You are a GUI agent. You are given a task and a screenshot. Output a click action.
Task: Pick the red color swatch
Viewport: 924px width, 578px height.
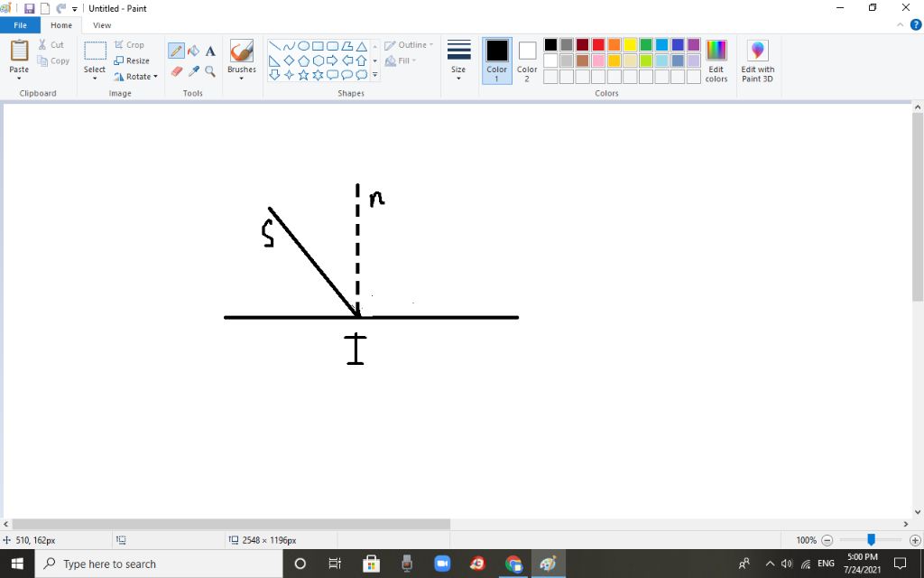598,45
